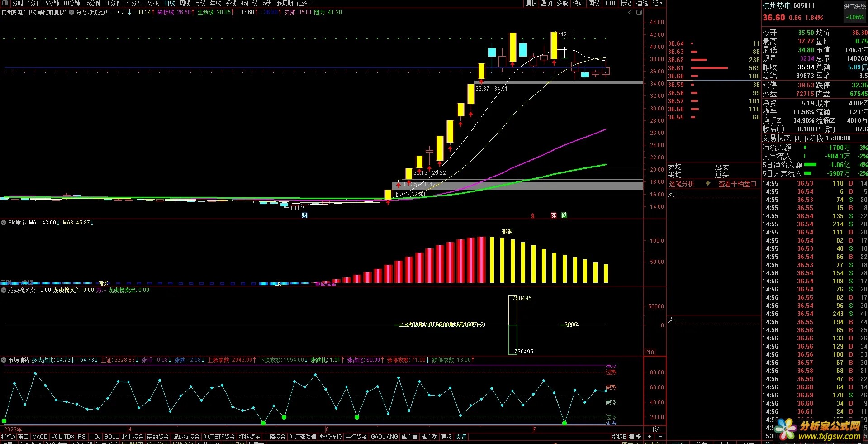Click the 财 marker on chart timeline

coord(304,215)
